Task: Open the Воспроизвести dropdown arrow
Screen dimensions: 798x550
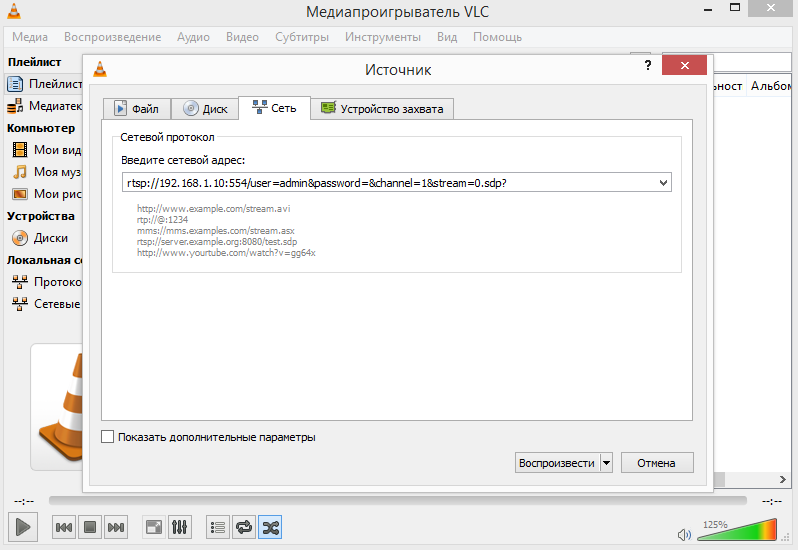Action: 606,463
